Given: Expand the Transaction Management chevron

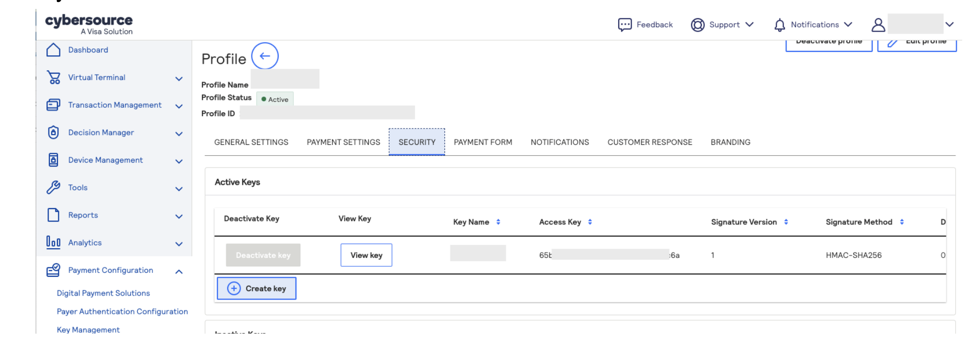Looking at the screenshot, I should [179, 106].
